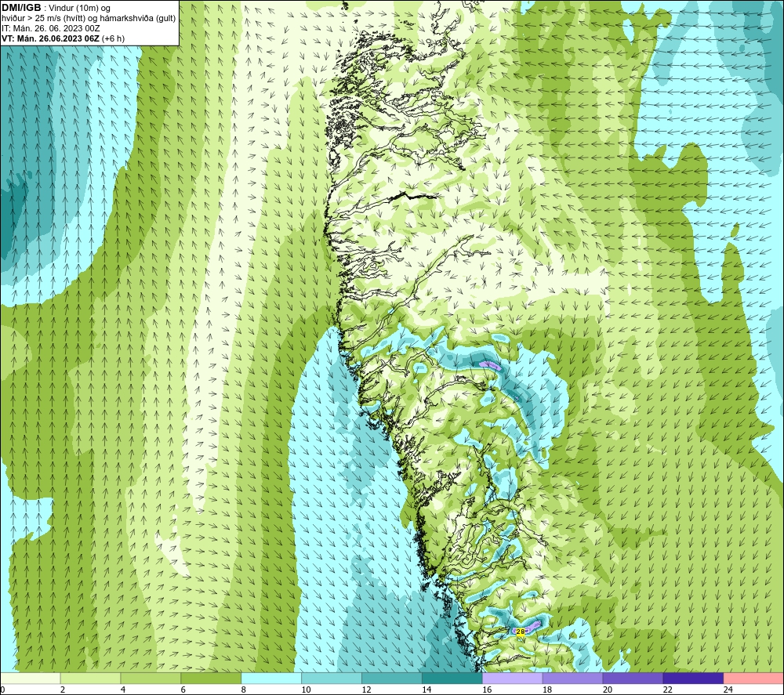The width and height of the screenshot is (784, 695).
Task: Click the 'Vindur (10m) og' label
Action: tap(79, 9)
